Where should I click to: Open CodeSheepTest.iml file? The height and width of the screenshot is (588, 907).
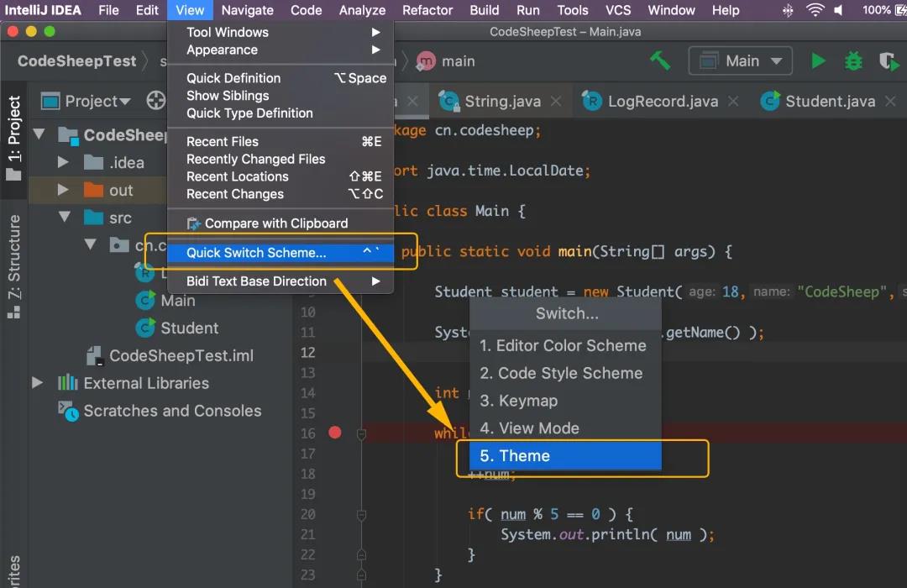(181, 355)
